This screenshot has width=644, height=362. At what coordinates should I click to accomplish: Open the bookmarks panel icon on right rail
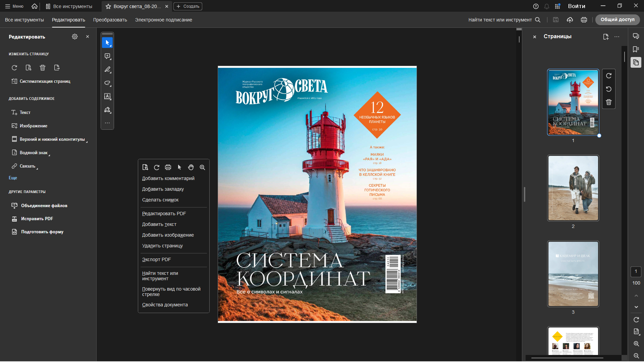(x=636, y=49)
